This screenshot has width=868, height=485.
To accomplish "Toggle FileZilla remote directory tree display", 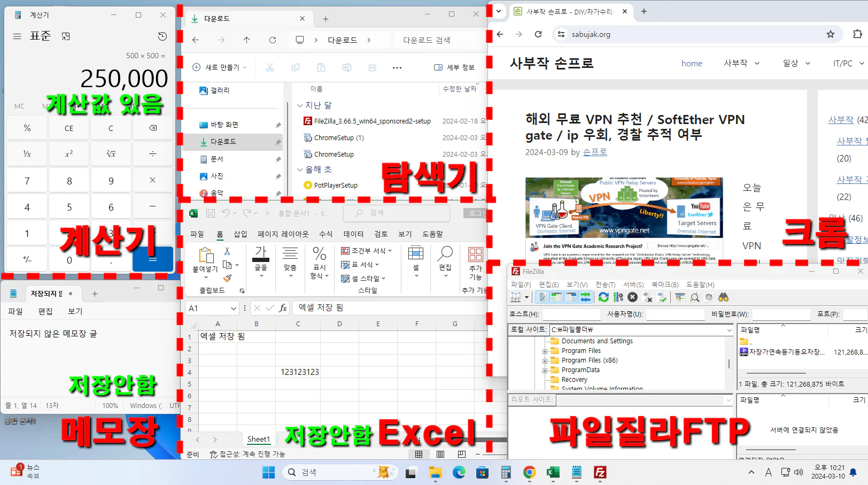I will coord(571,297).
